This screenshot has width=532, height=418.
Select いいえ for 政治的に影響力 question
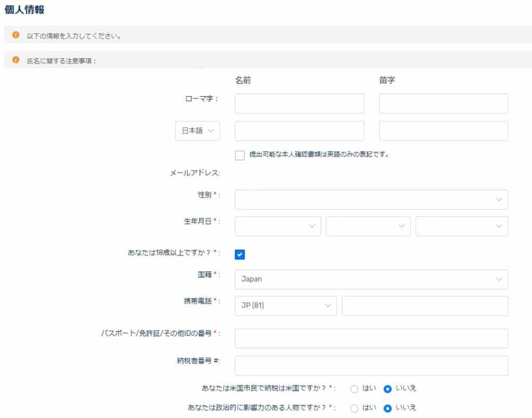(387, 408)
